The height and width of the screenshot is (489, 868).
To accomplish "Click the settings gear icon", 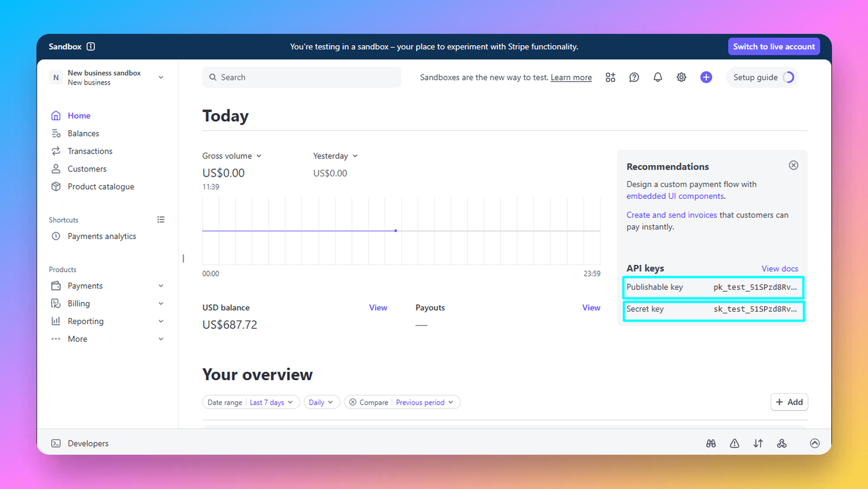I will [x=681, y=77].
